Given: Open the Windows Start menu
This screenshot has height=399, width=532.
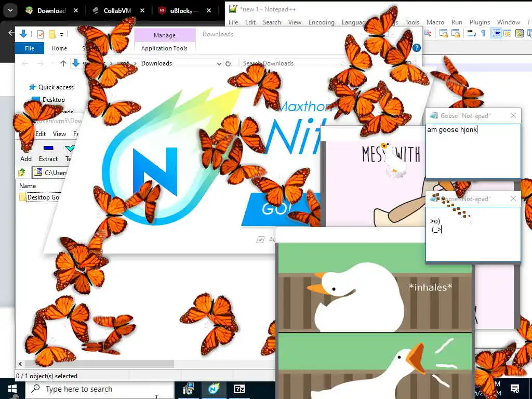Looking at the screenshot, I should [x=12, y=389].
